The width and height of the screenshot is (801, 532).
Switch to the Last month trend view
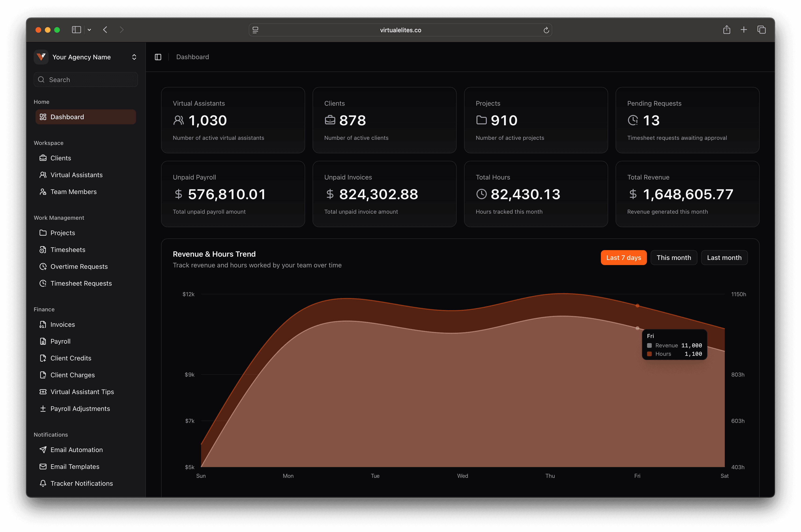(724, 258)
